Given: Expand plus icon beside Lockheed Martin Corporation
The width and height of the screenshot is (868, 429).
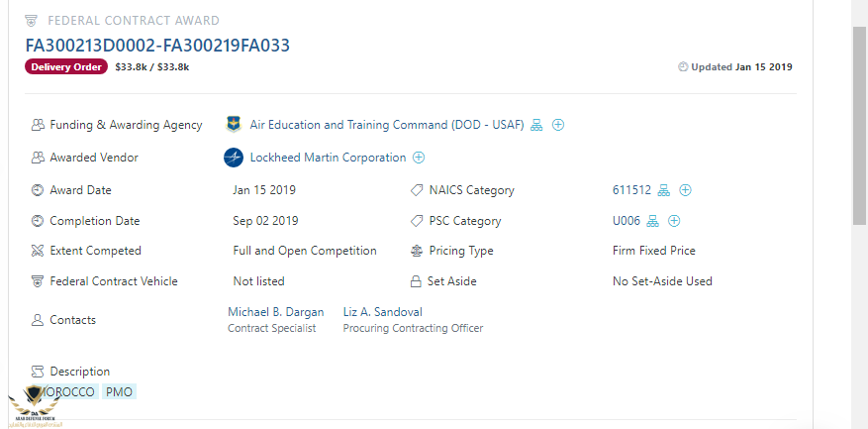Looking at the screenshot, I should tap(419, 158).
